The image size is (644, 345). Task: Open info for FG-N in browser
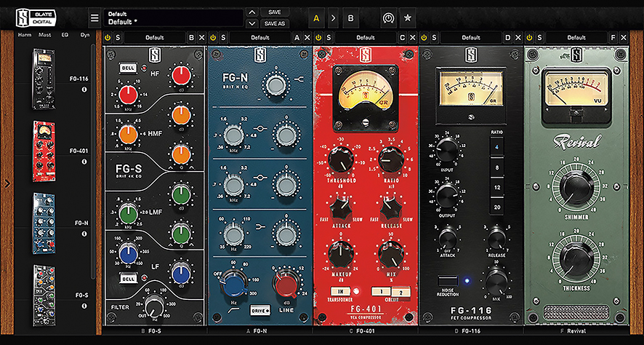(84, 234)
